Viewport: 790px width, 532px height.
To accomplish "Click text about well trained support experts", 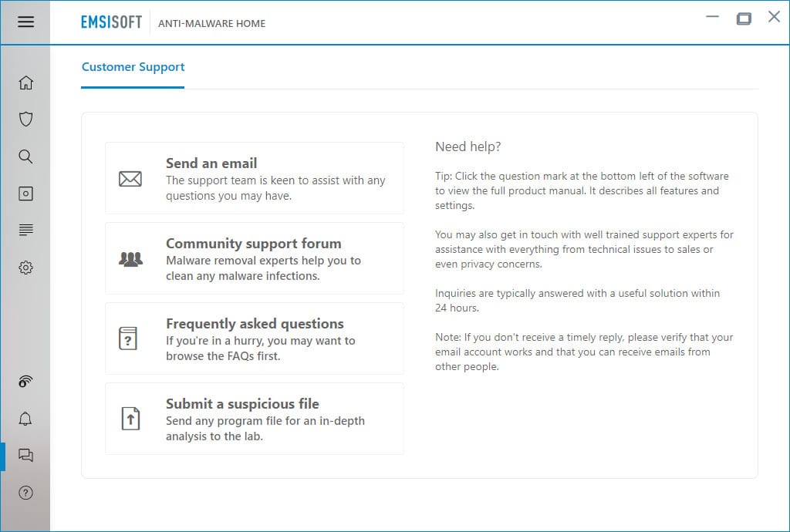I will (x=585, y=249).
